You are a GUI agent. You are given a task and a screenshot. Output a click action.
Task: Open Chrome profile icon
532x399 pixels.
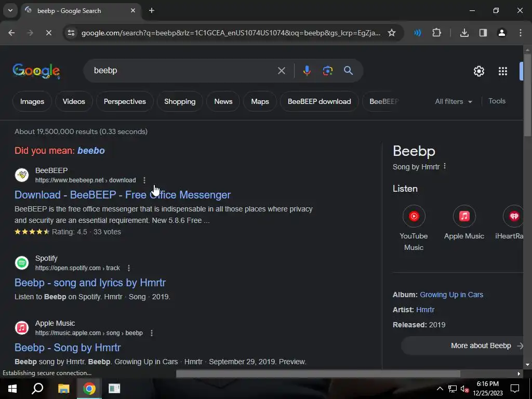(501, 33)
